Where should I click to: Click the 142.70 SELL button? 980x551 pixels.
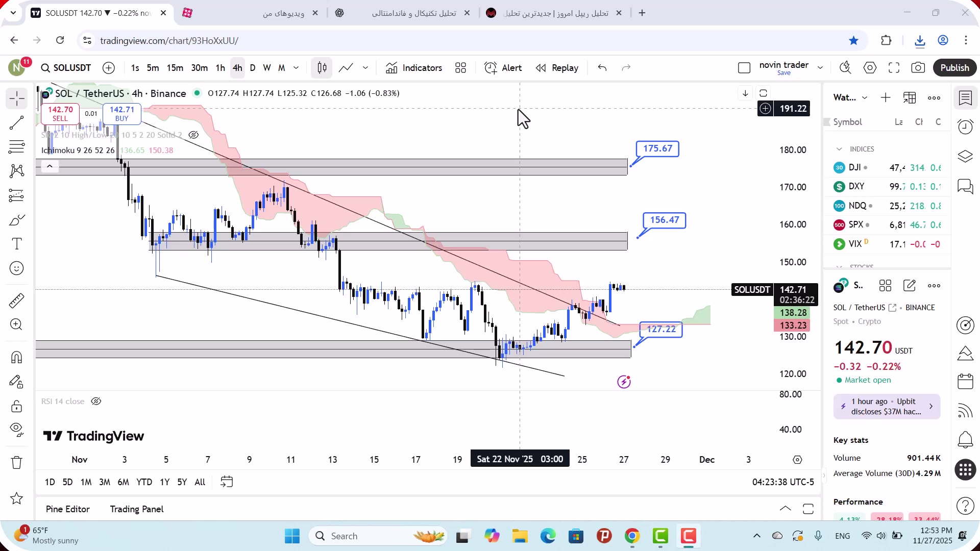pos(60,114)
